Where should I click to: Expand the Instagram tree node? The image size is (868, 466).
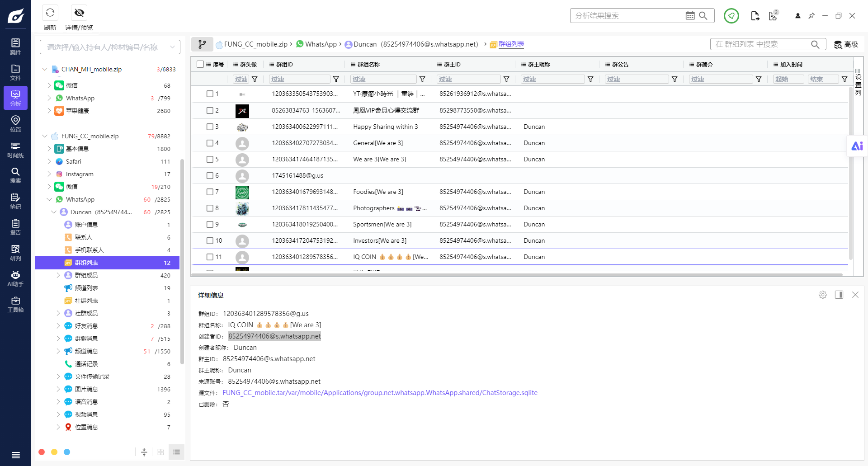click(x=49, y=174)
